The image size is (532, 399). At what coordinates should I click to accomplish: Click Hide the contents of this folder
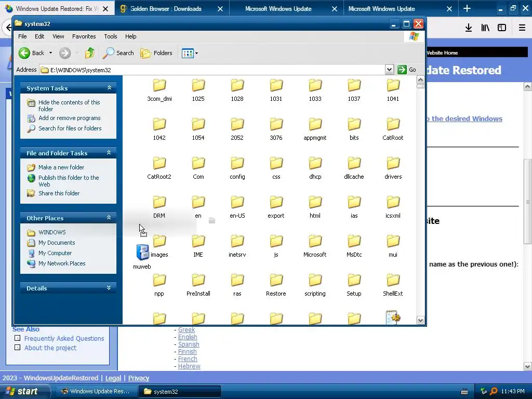tap(69, 105)
